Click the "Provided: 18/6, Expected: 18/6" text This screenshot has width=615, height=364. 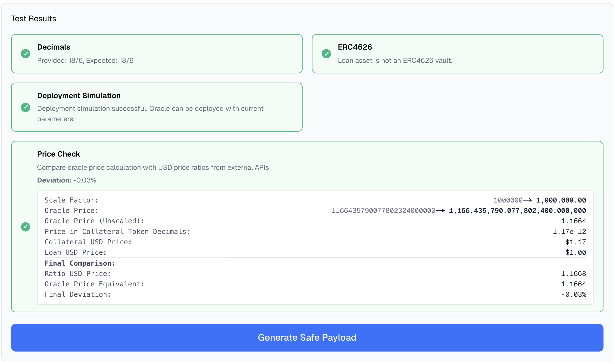(x=85, y=60)
